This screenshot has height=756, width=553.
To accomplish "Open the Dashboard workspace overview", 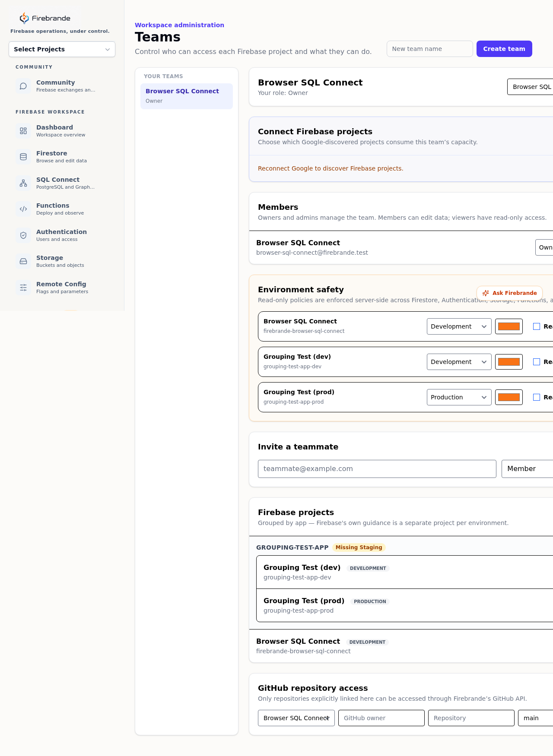I will pyautogui.click(x=62, y=131).
